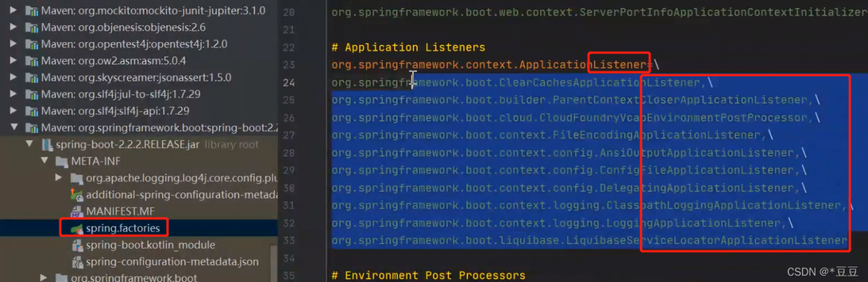Image resolution: width=868 pixels, height=282 pixels.
Task: Expand Maven mockito-junit-jupiter library node
Action: click(15, 11)
